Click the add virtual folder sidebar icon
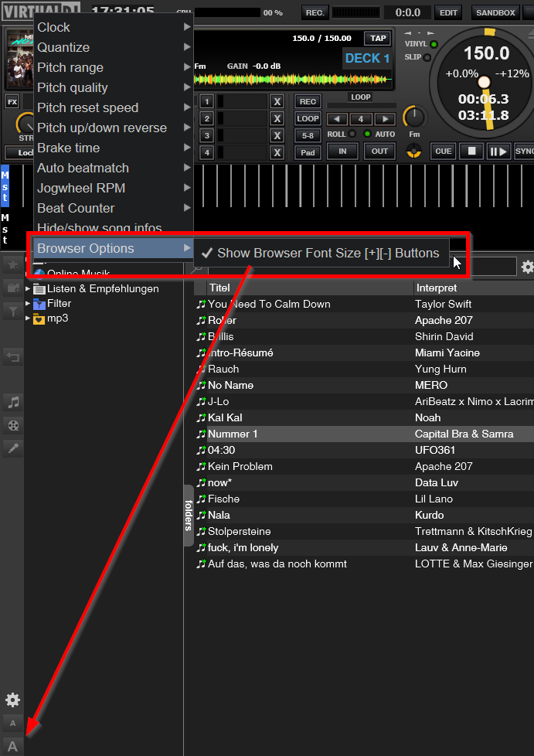Viewport: 534px width, 756px height. point(12,288)
